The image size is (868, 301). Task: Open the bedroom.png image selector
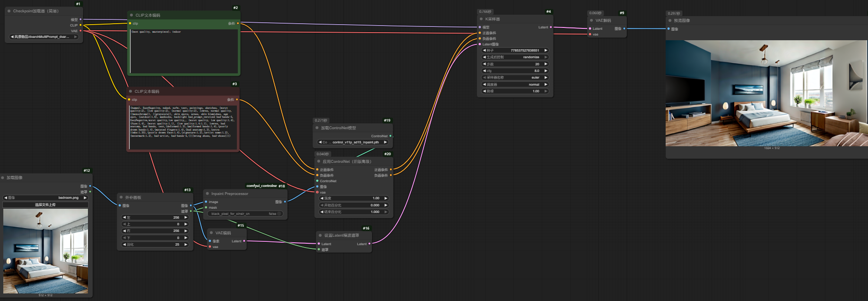45,198
